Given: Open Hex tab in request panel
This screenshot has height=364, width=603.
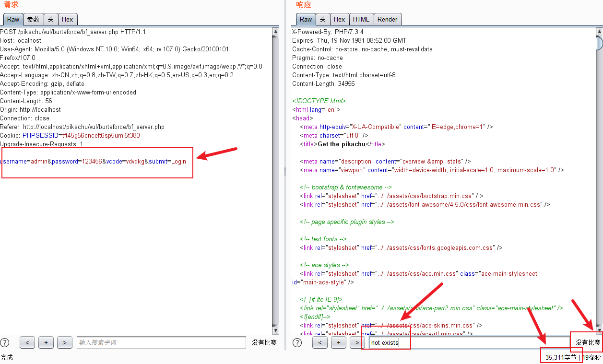Looking at the screenshot, I should (68, 19).
